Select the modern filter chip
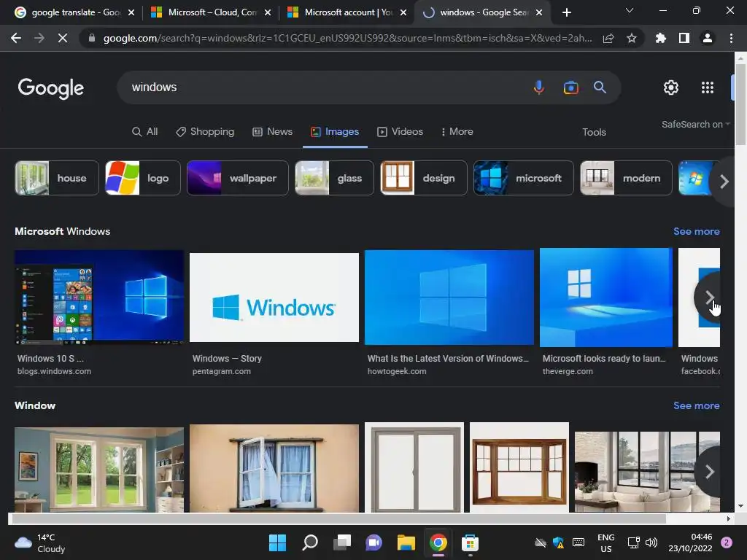Image resolution: width=747 pixels, height=560 pixels. pos(626,178)
